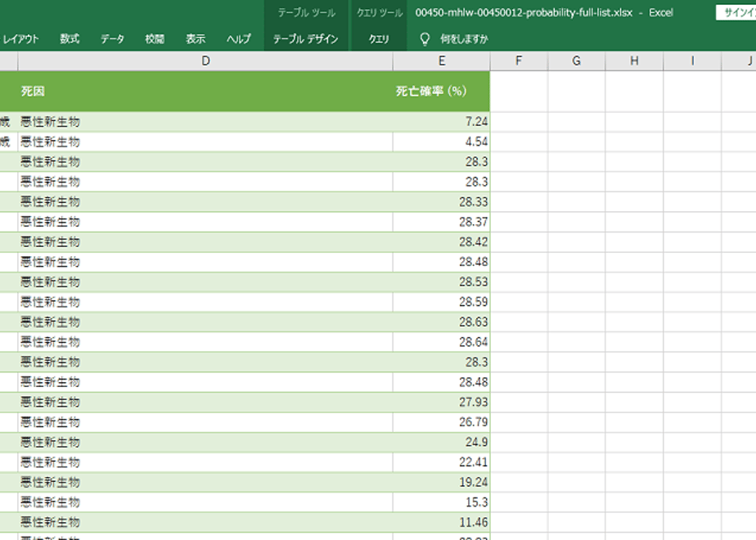The image size is (756, 540).
Task: Select the クエリ tab
Action: pyautogui.click(x=379, y=39)
